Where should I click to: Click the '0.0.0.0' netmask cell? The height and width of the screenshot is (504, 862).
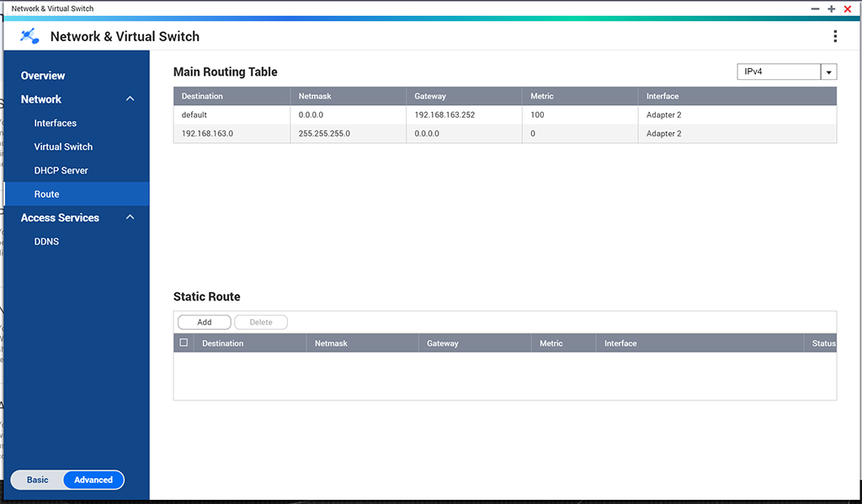[x=348, y=115]
